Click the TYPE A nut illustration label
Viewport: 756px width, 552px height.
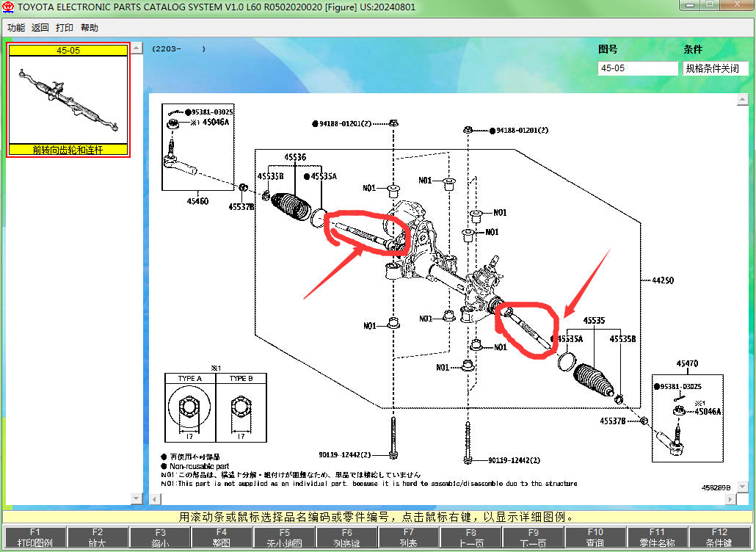(190, 379)
